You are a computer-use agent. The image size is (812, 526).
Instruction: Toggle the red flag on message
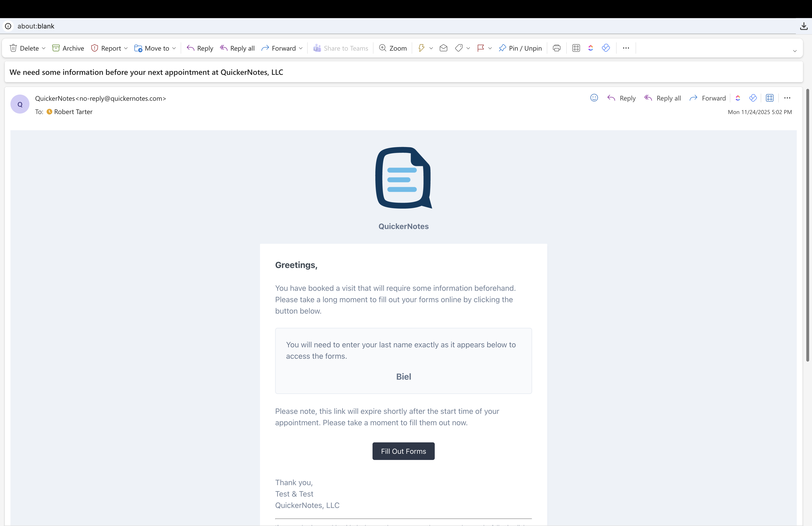coord(480,48)
